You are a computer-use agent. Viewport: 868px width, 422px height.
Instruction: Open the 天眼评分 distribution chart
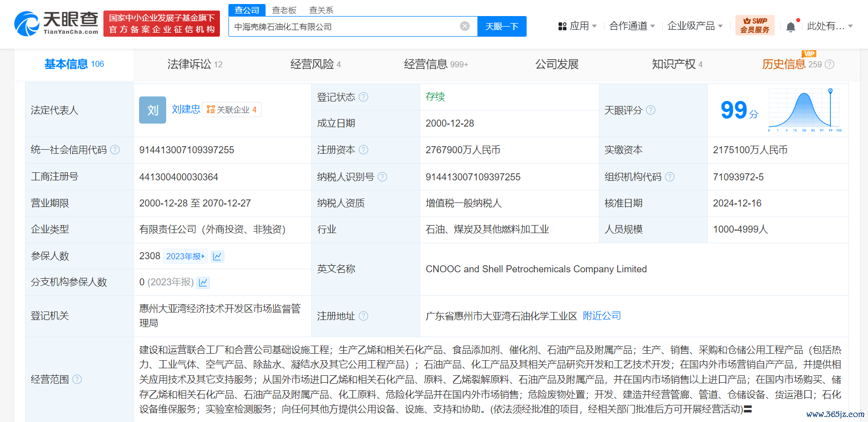tap(805, 110)
